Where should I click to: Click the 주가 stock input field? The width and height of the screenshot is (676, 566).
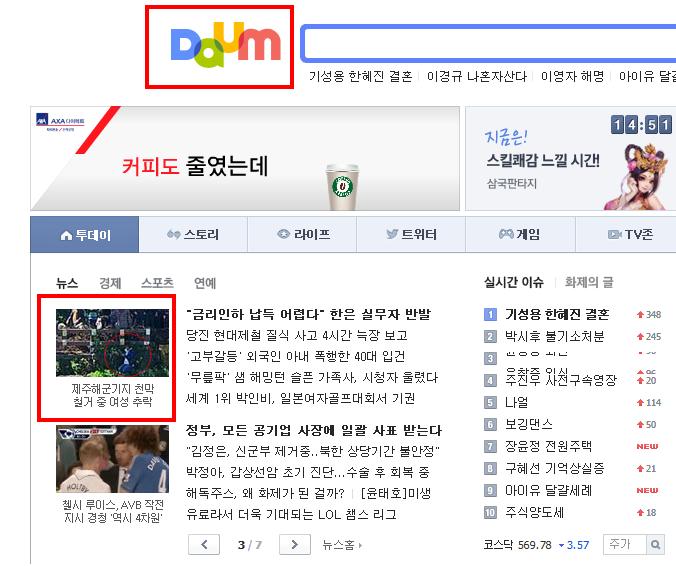625,544
